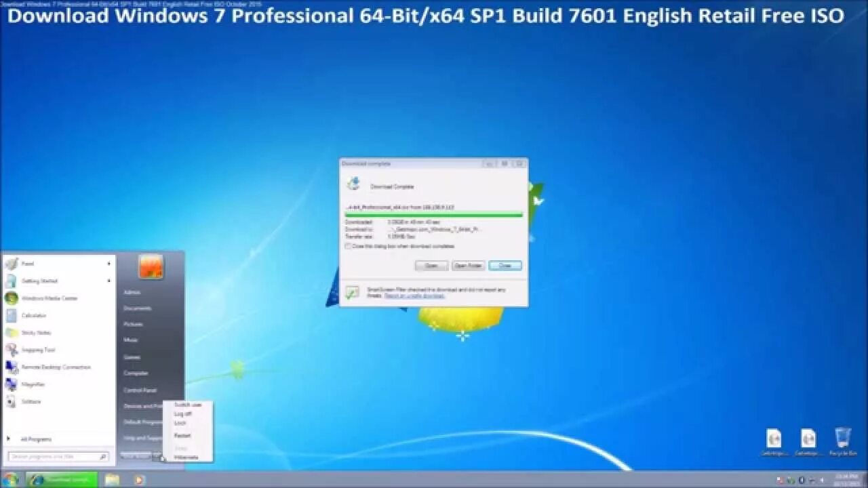868x488 pixels.
Task: Open Windows Media Player from taskbar
Action: [139, 480]
